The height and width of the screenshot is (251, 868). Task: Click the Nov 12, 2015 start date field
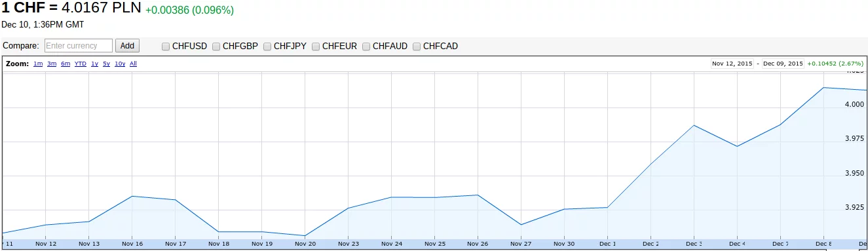pyautogui.click(x=732, y=64)
